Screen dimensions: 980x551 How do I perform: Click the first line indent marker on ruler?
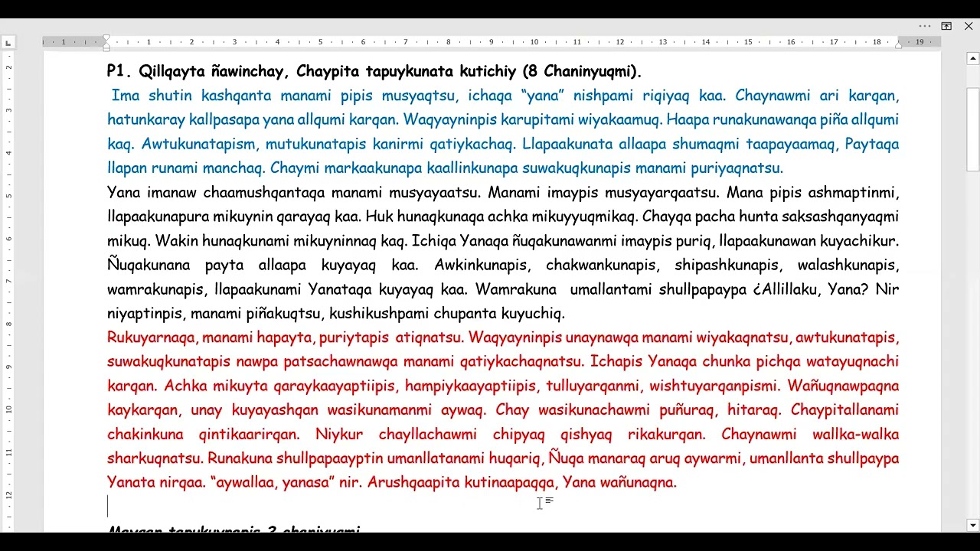[106, 38]
